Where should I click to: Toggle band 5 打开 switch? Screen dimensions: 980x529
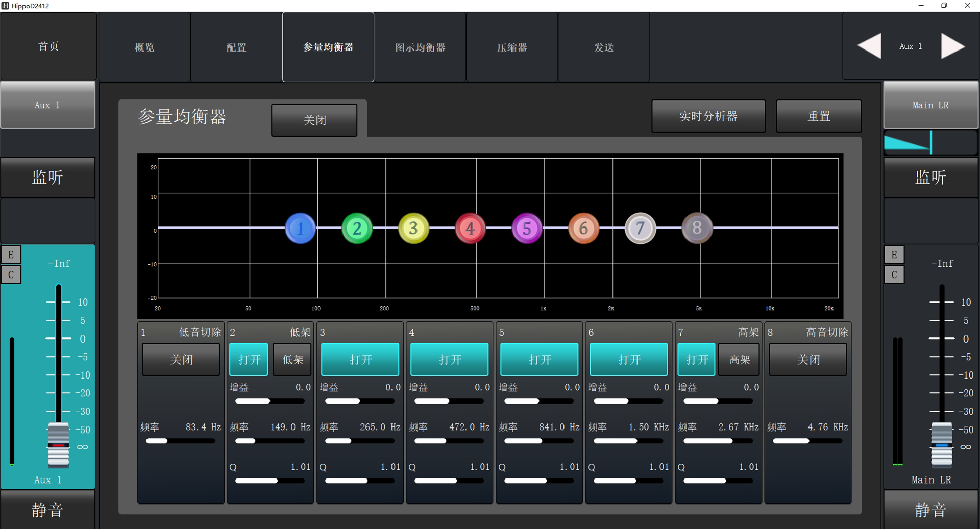[x=540, y=360]
